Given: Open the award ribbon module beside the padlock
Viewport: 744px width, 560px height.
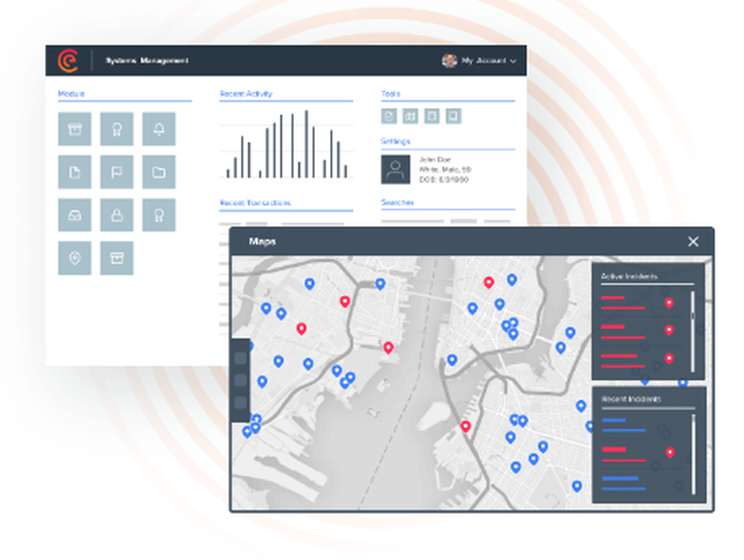Looking at the screenshot, I should coord(159,215).
